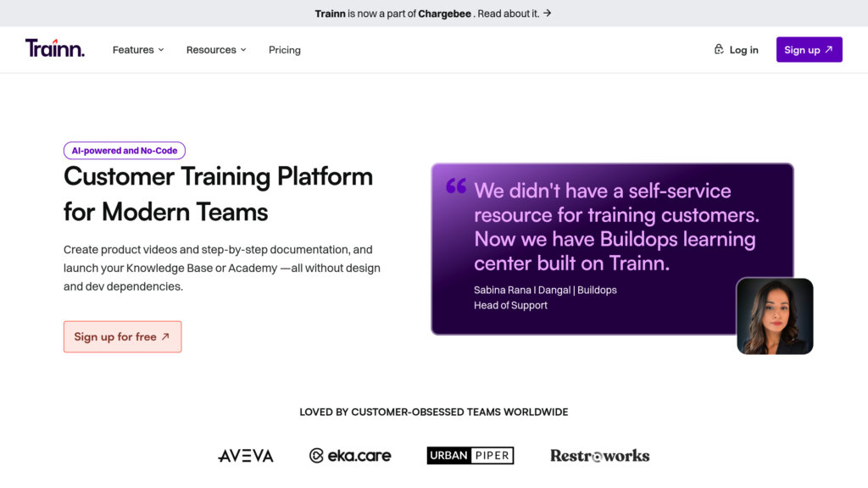Click the Loved by customer-obsessed teams heading
The height and width of the screenshot is (488, 868).
pos(434,413)
